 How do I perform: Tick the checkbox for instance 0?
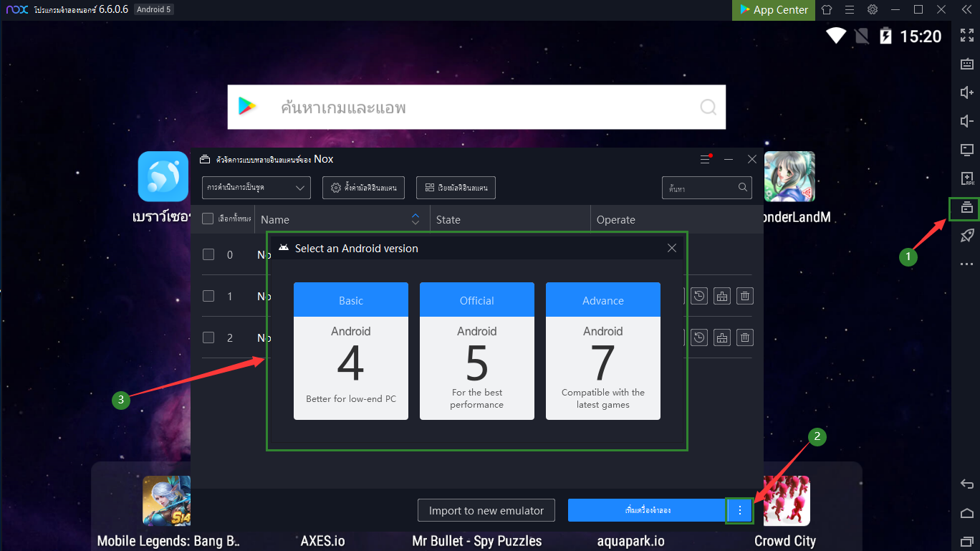[208, 254]
